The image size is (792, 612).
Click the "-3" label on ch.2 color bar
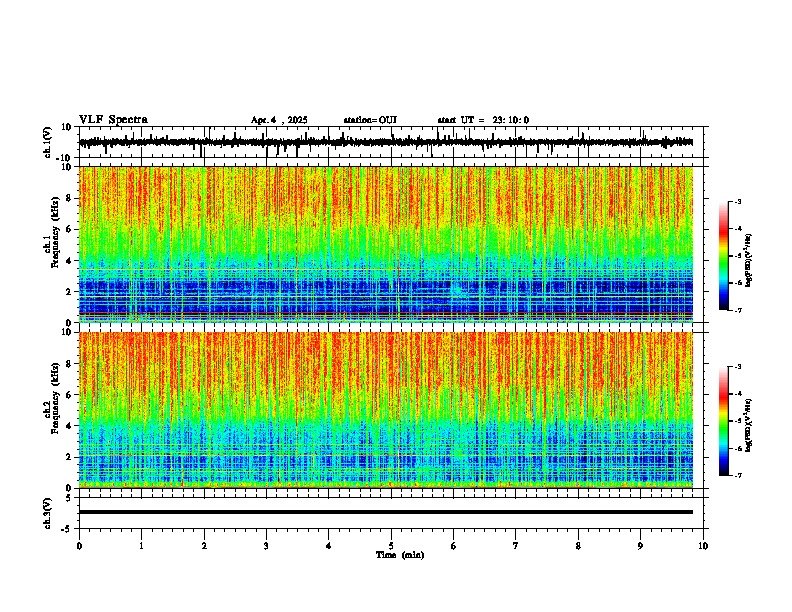pos(738,367)
